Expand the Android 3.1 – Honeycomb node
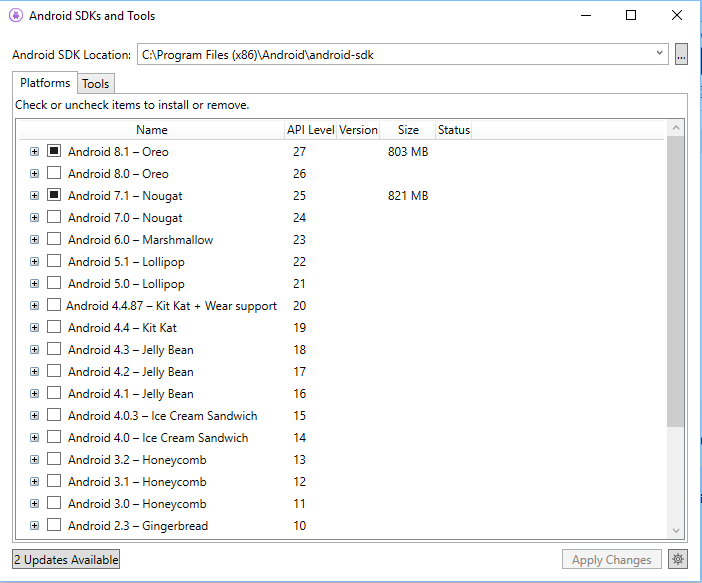 click(x=34, y=481)
